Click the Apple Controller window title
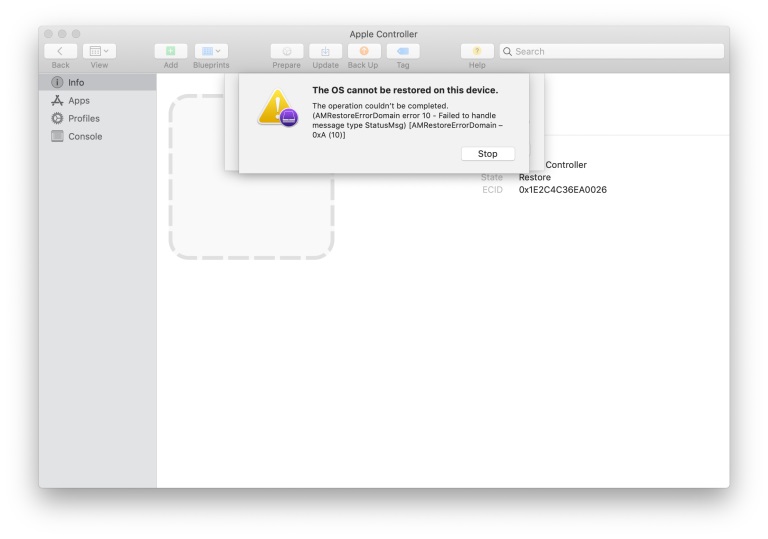The height and width of the screenshot is (539, 768). (x=384, y=34)
